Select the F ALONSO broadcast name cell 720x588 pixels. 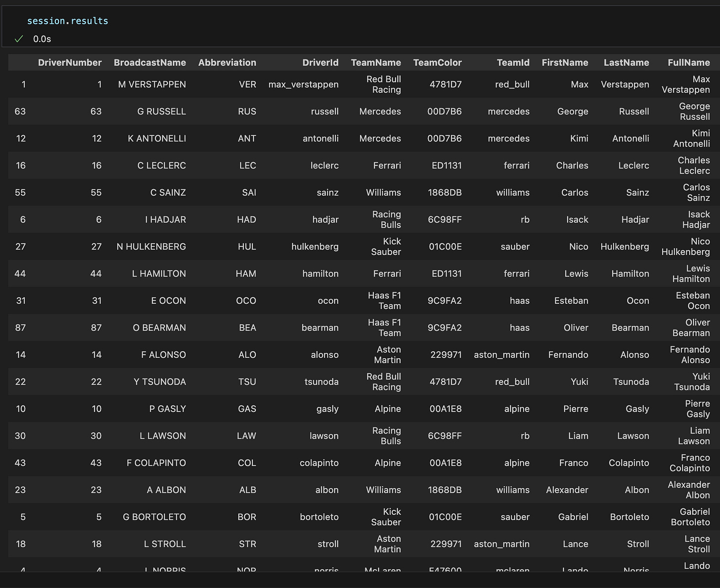tap(164, 355)
